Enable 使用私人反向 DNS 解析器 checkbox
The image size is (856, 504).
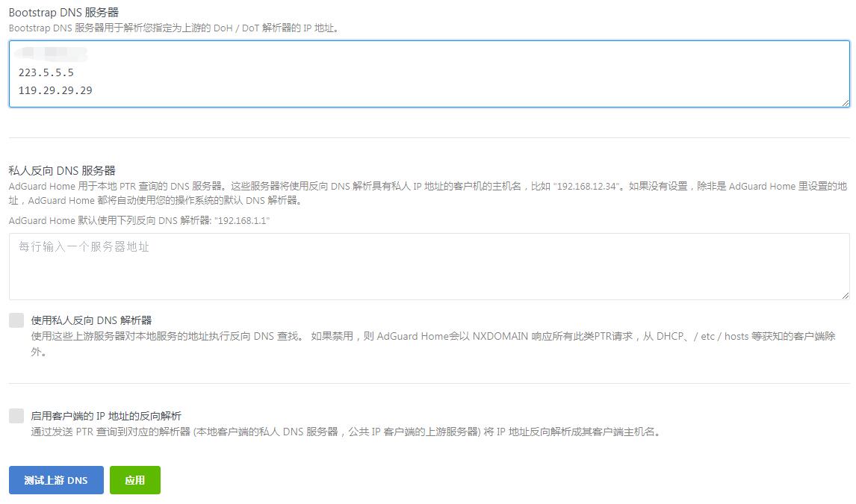tap(15, 319)
